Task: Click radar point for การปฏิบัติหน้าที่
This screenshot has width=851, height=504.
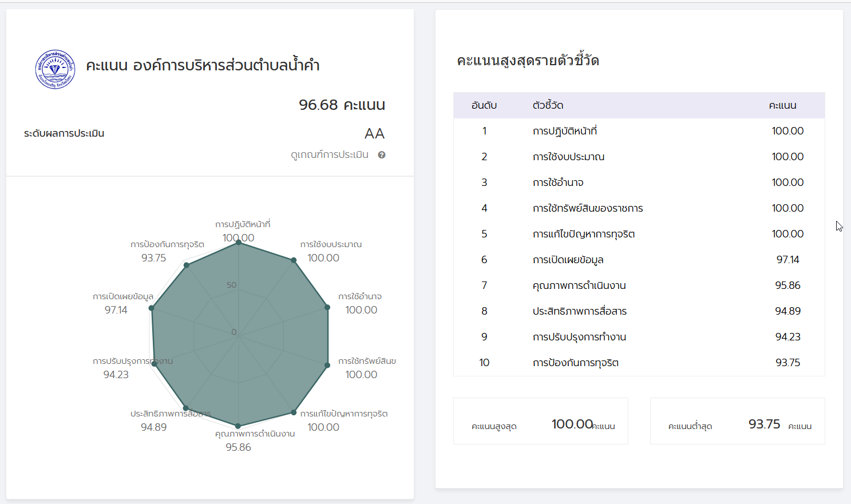Action: point(239,243)
